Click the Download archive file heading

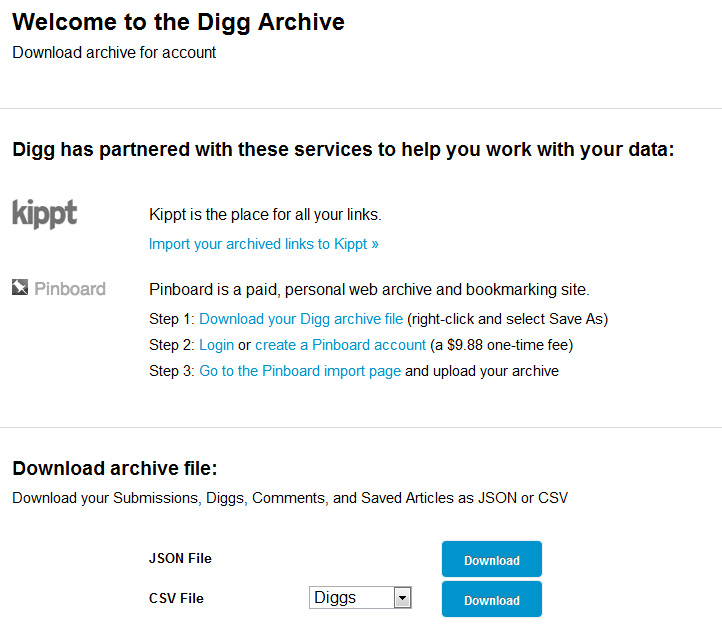point(114,468)
